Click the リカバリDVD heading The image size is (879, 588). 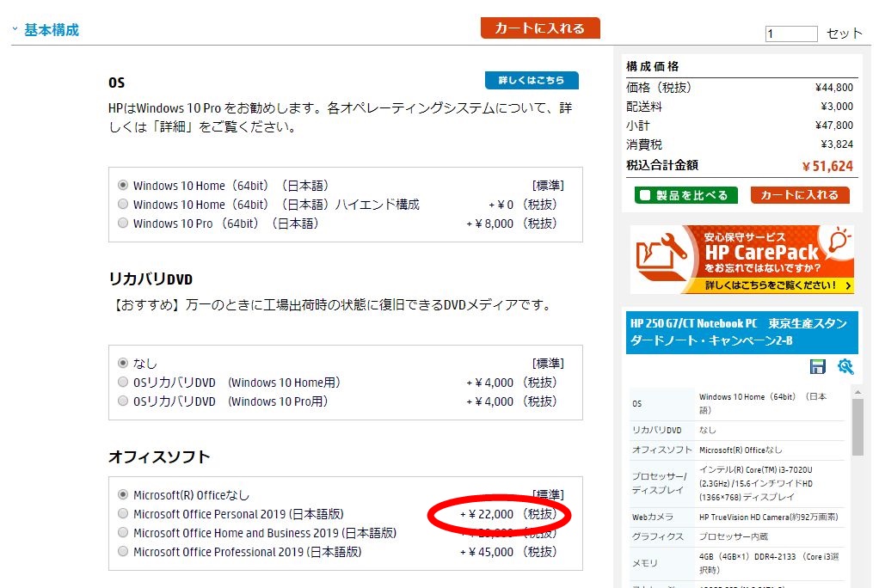click(151, 279)
